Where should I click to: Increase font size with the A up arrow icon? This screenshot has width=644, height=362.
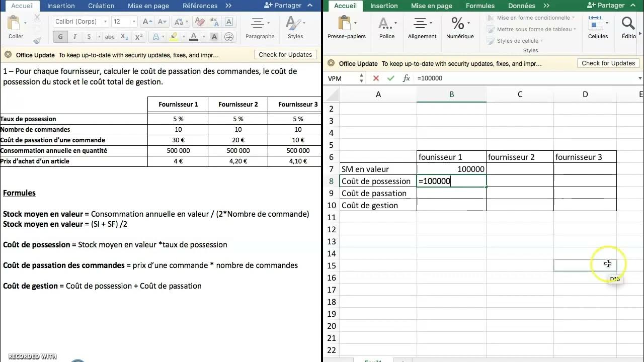(147, 22)
